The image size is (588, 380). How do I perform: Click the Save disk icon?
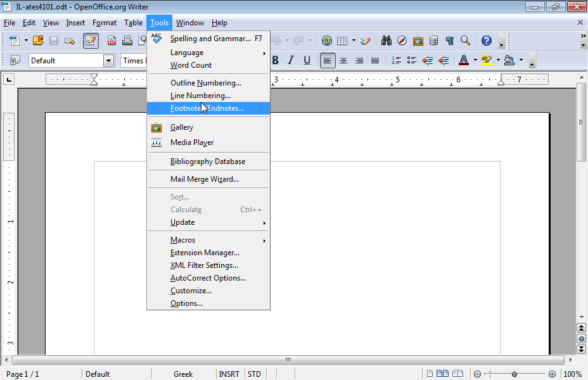(x=54, y=41)
